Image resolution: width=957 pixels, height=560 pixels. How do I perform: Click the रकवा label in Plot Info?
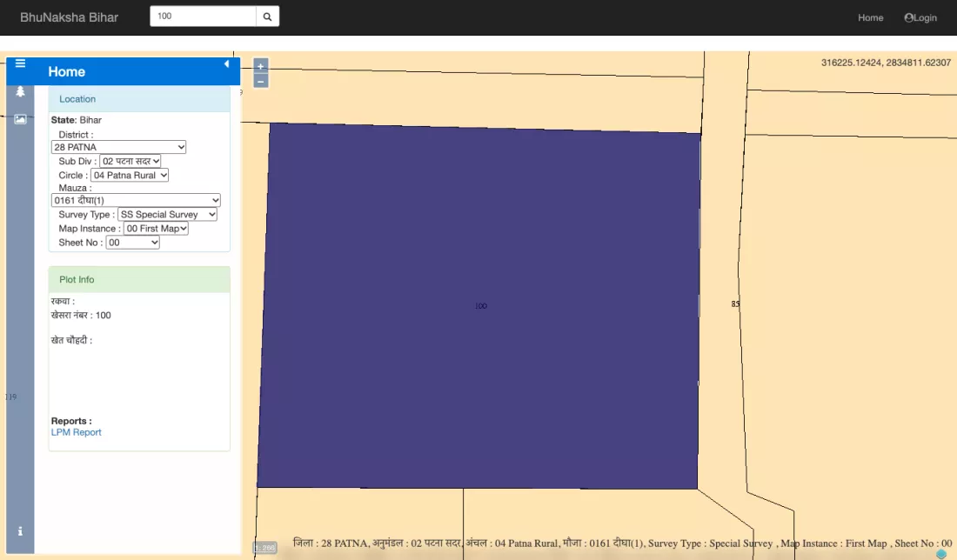[x=63, y=302]
